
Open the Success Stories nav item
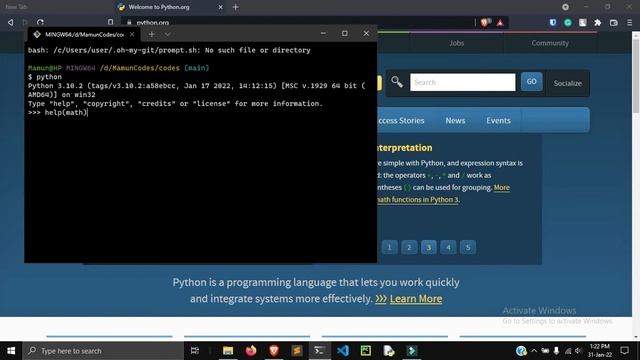click(x=400, y=120)
